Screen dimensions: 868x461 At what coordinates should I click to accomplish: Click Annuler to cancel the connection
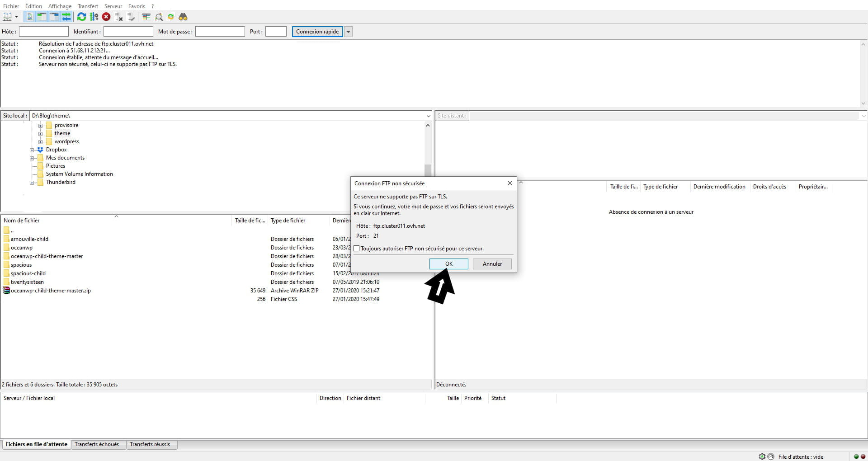[492, 264]
